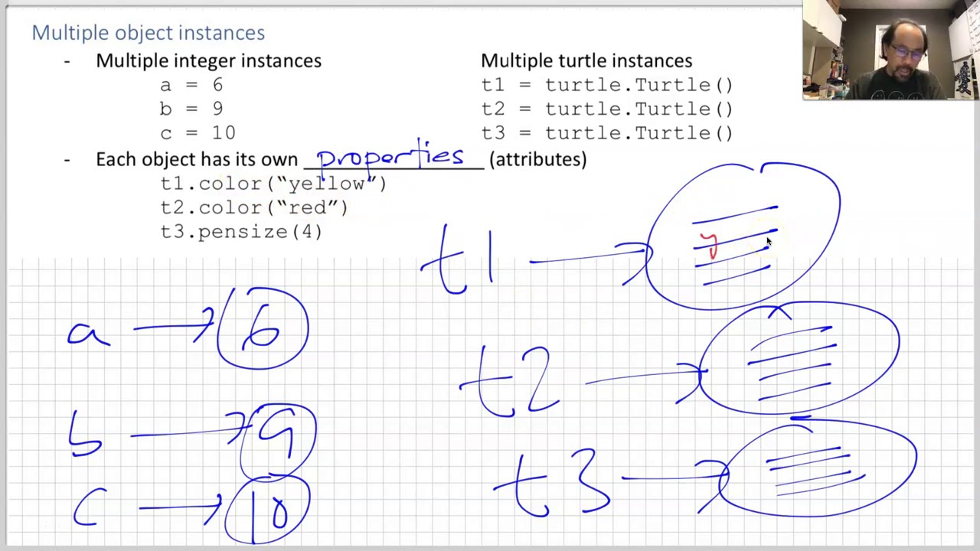The width and height of the screenshot is (980, 551).
Task: Click the 'Multiple turtle instances' heading
Action: pos(586,60)
